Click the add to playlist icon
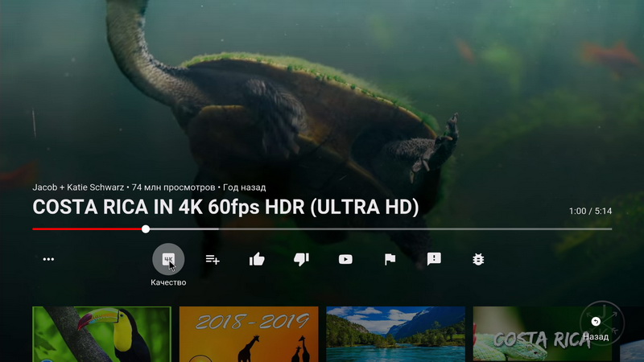The width and height of the screenshot is (644, 362). click(213, 259)
